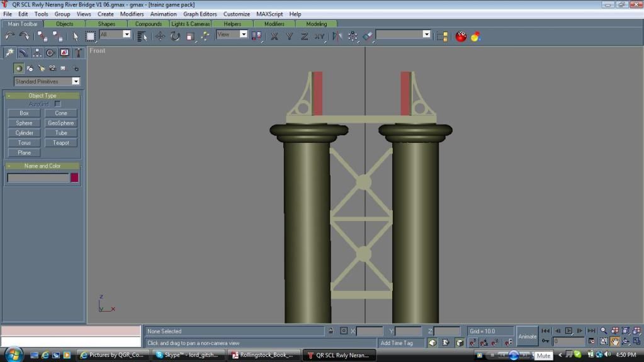
Task: Open the Select by Name tool
Action: pos(142,36)
